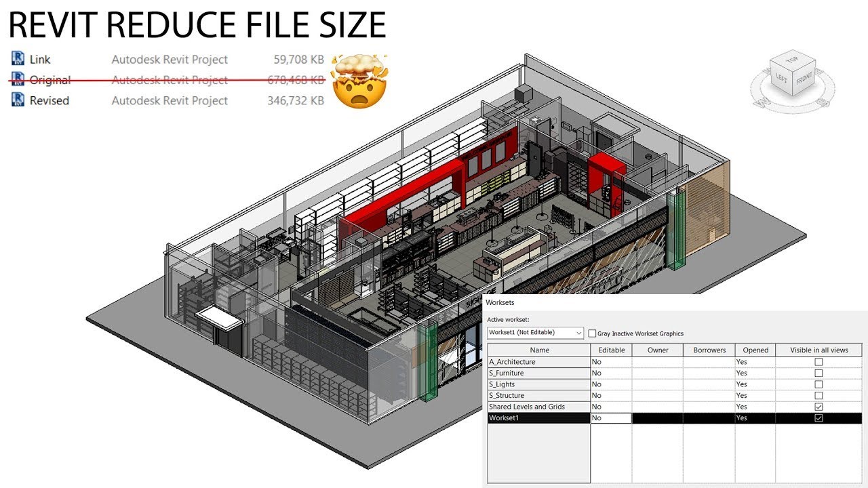Uncheck visibility for Shared Levels and Grids
Image resolution: width=868 pixels, height=488 pixels.
818,407
